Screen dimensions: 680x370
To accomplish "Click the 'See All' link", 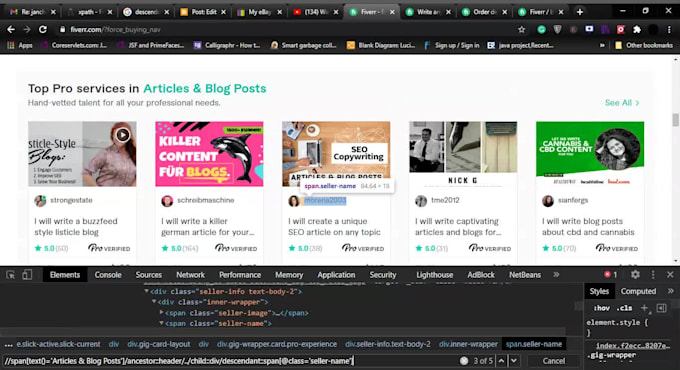I will pos(622,103).
